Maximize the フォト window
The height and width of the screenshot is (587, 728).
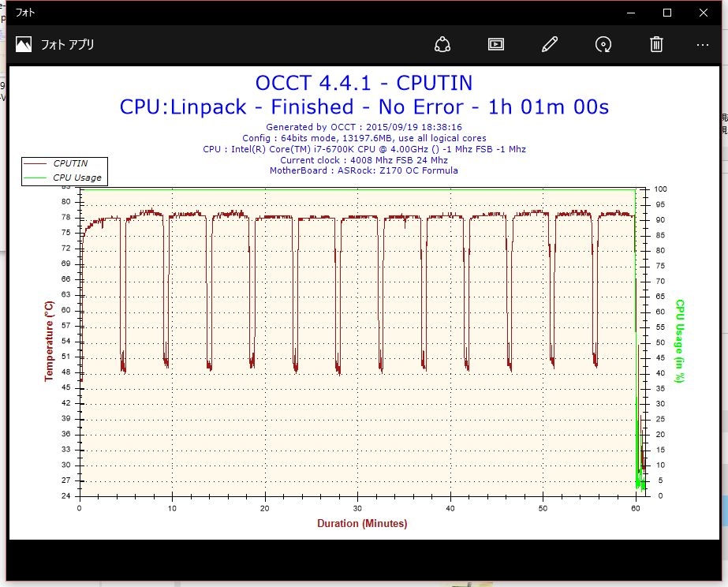point(667,13)
